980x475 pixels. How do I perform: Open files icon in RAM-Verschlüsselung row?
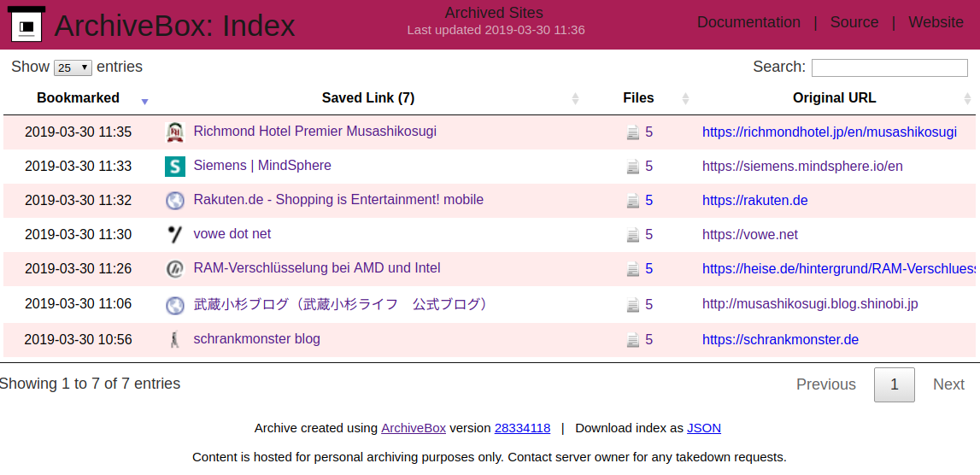pos(633,269)
